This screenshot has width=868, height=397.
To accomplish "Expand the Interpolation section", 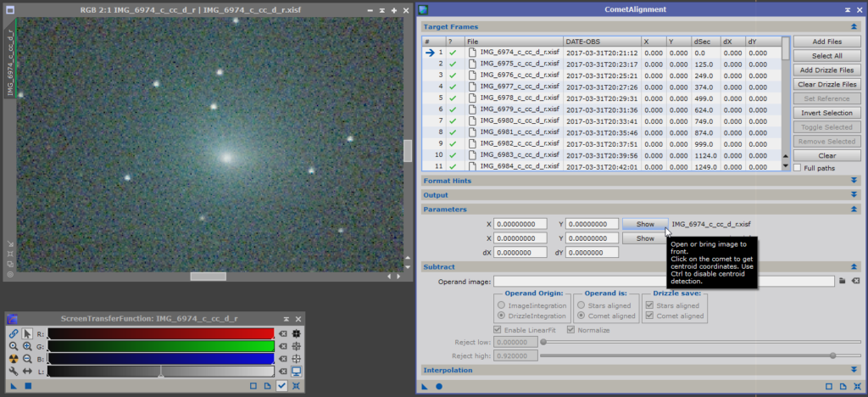I will 855,370.
